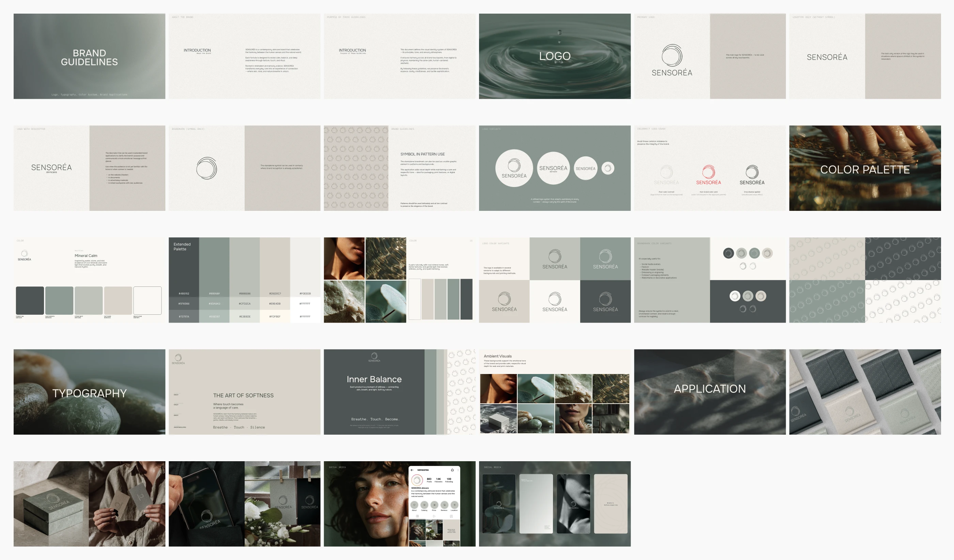This screenshot has width=954, height=560.
Task: Click the notification bell in profile mockup
Action: (x=452, y=470)
